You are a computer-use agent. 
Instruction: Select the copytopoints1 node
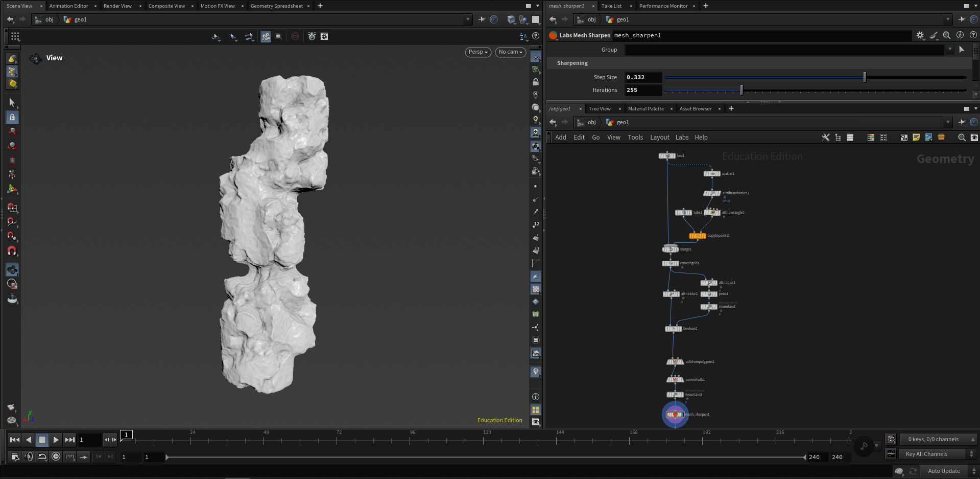[x=697, y=236]
